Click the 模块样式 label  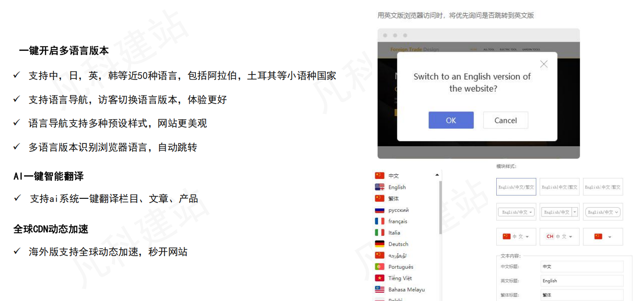506,166
